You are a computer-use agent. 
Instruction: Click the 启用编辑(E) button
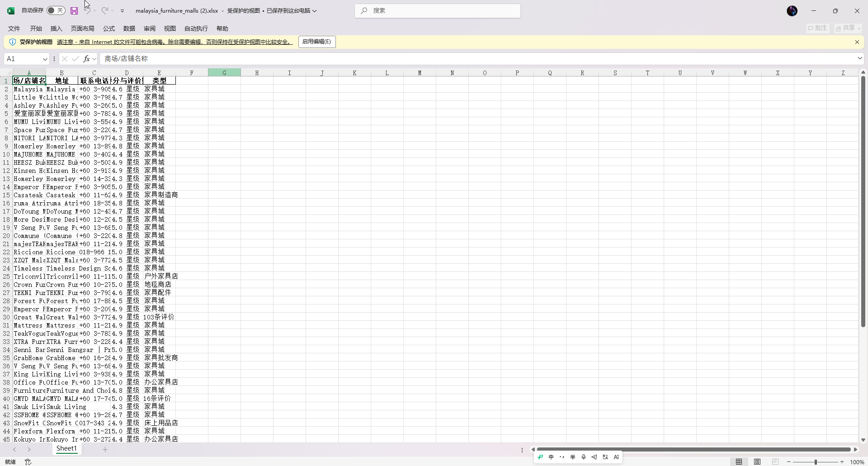(x=317, y=42)
